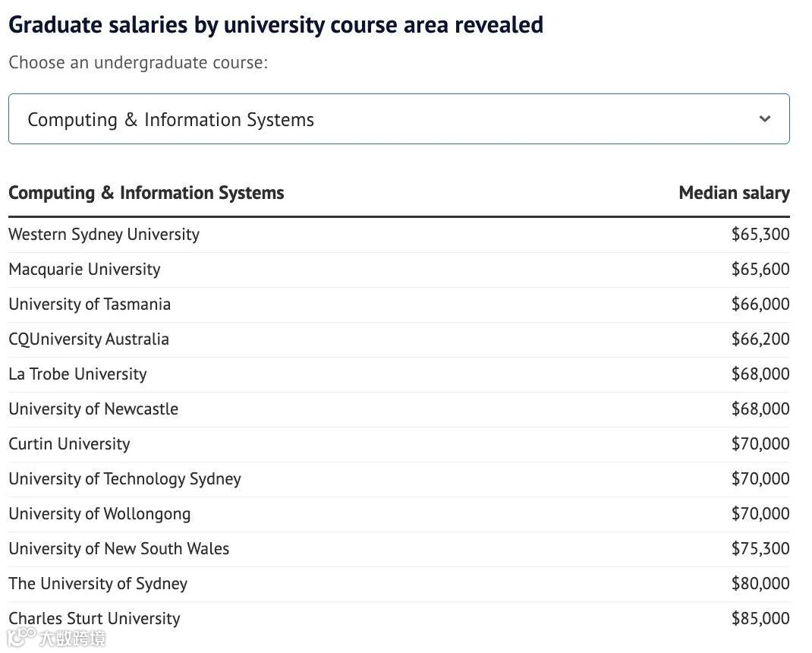812x653 pixels.
Task: Click the "Graduate salaries by university" page heading
Action: point(275,24)
